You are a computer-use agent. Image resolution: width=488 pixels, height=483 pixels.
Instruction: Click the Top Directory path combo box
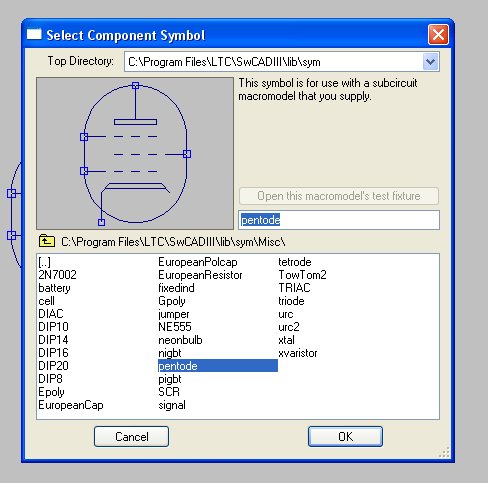point(282,62)
